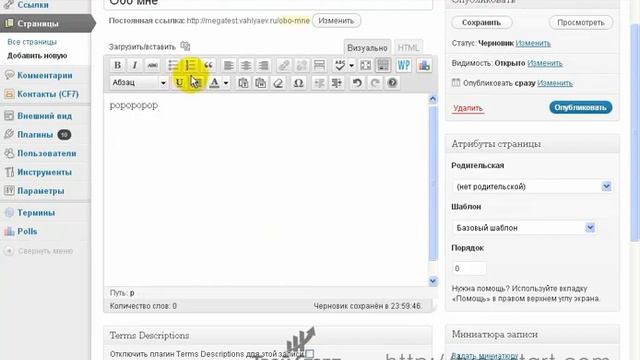Image resolution: width=640 pixels, height=360 pixels.
Task: Open the Инструменты sidebar menu
Action: 45,172
